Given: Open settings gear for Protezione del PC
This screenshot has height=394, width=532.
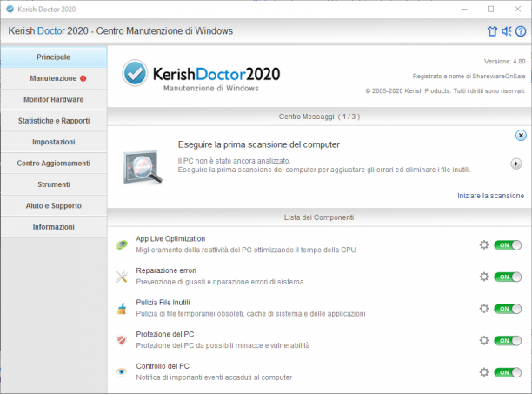Looking at the screenshot, I should (x=484, y=340).
